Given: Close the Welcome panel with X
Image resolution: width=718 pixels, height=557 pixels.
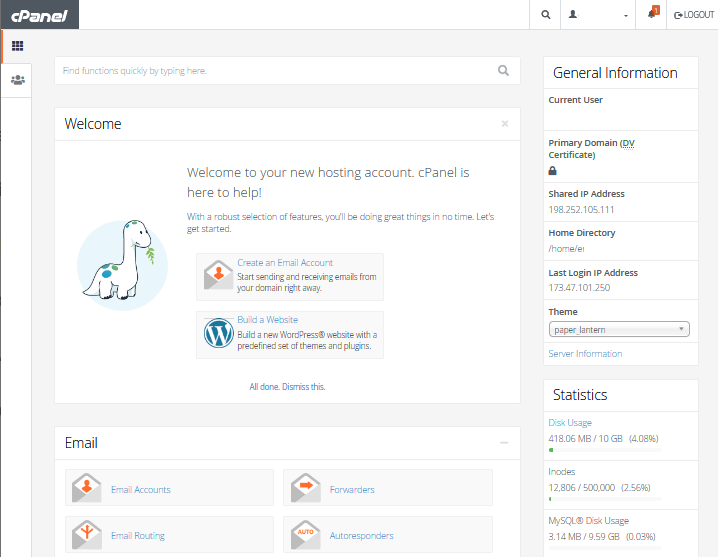Looking at the screenshot, I should 505,124.
